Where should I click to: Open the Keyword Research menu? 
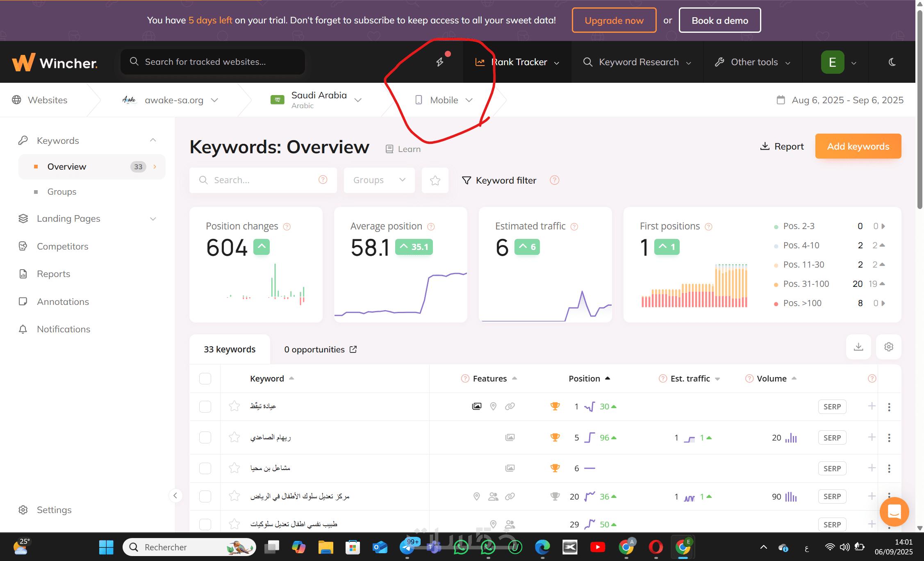tap(637, 62)
